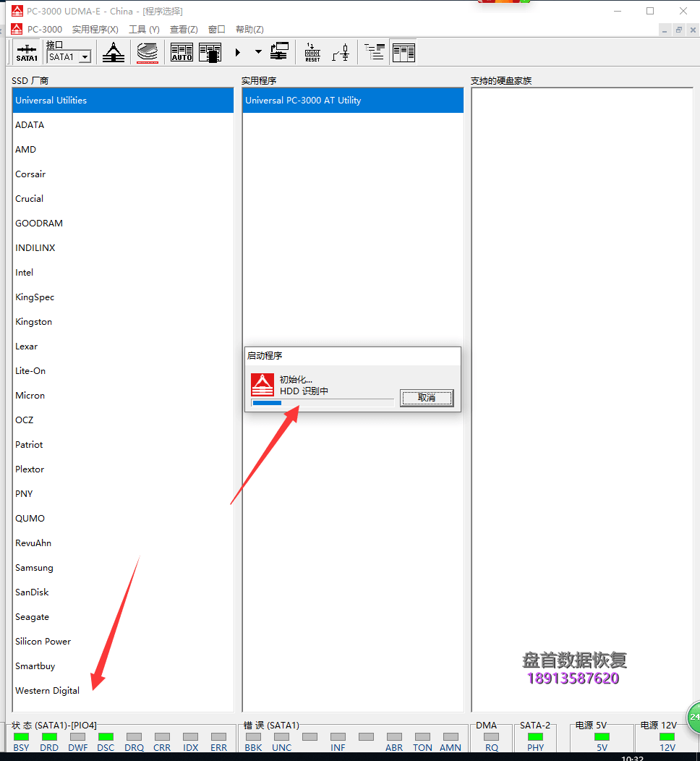Click the run play arrow icon
Screen dimensions: 700x761
point(238,52)
